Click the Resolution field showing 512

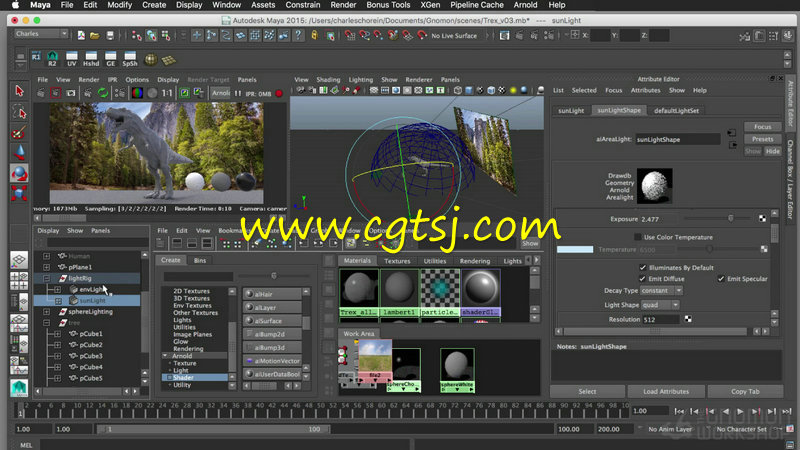pyautogui.click(x=661, y=319)
